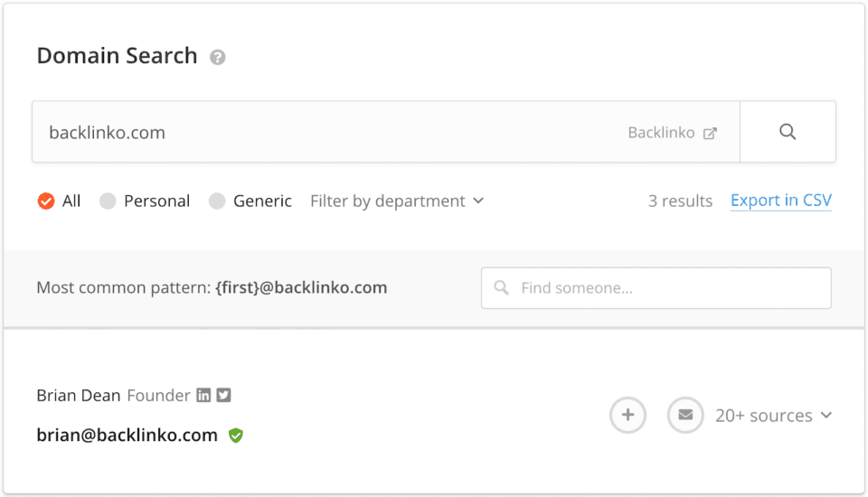Expand the 20+ sources list
868x497 pixels.
[774, 416]
